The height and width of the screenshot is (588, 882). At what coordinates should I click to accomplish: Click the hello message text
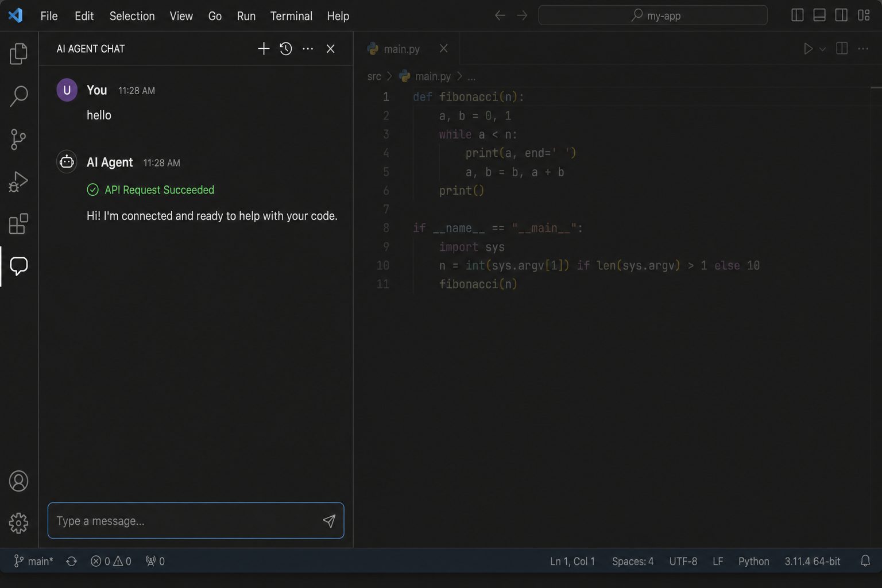[99, 115]
